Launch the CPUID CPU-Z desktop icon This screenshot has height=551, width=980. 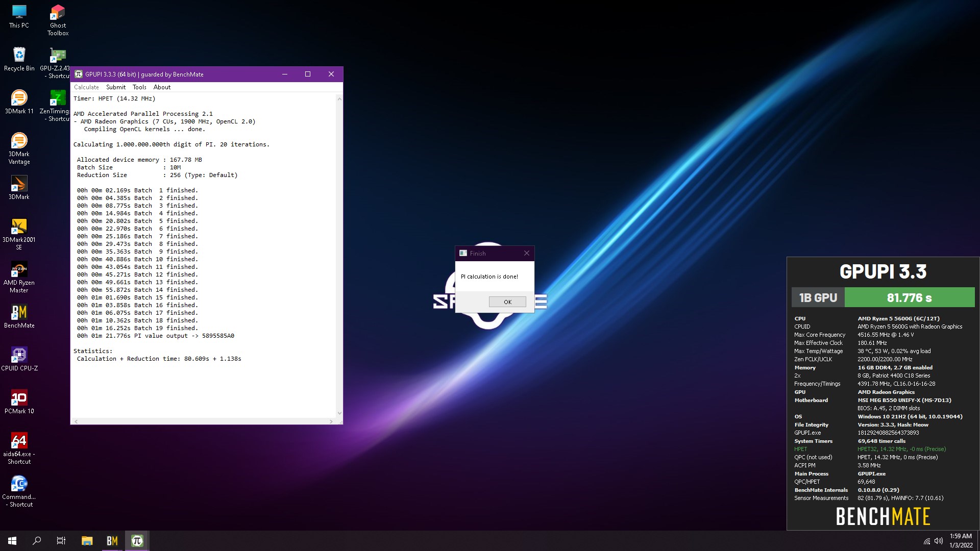(x=19, y=359)
